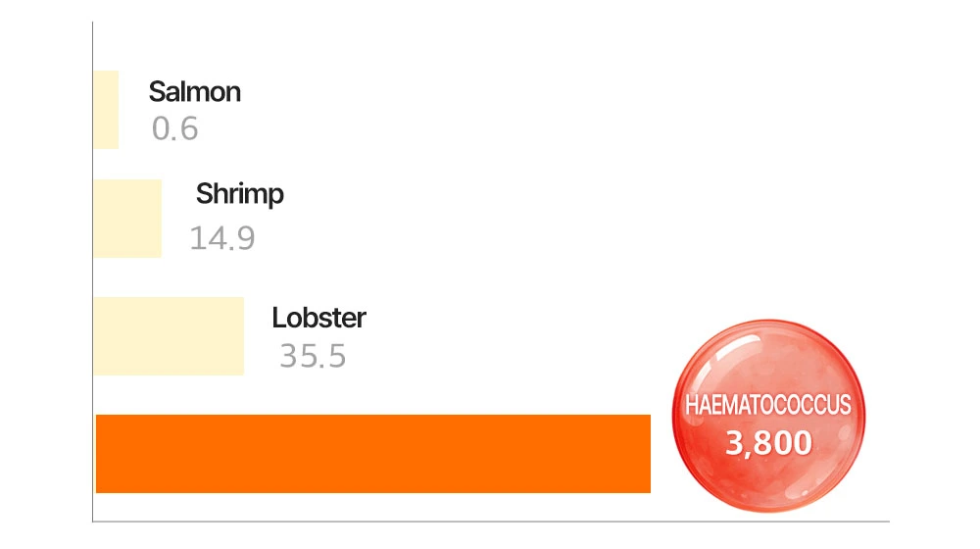Click the origin where the axes meet
Screen dimensions: 980x549
(92, 522)
